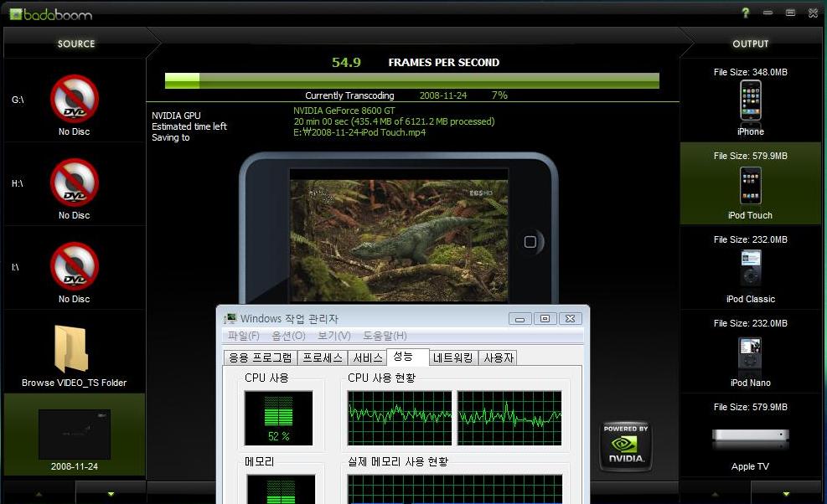Open 보기(V) menu in Task Manager
The image size is (827, 504).
pyautogui.click(x=333, y=336)
